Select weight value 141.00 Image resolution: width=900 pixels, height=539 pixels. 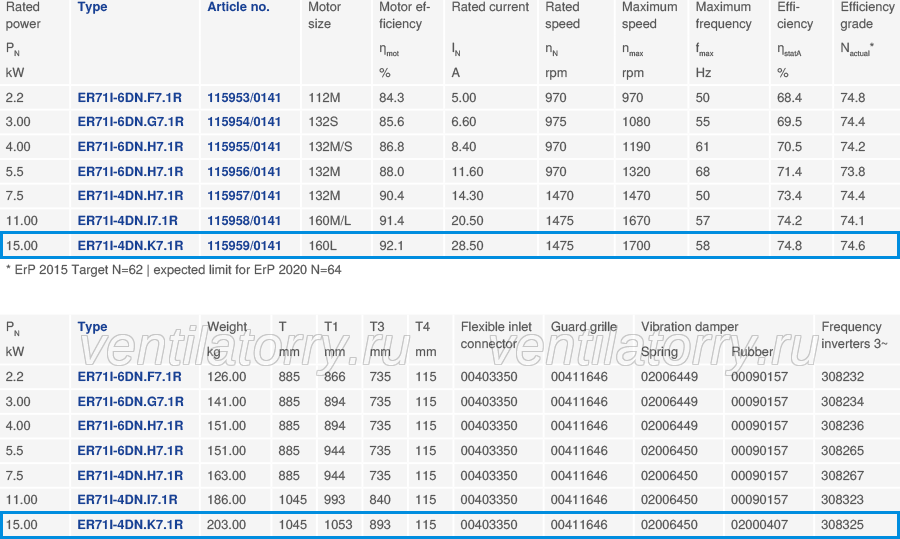coord(227,402)
